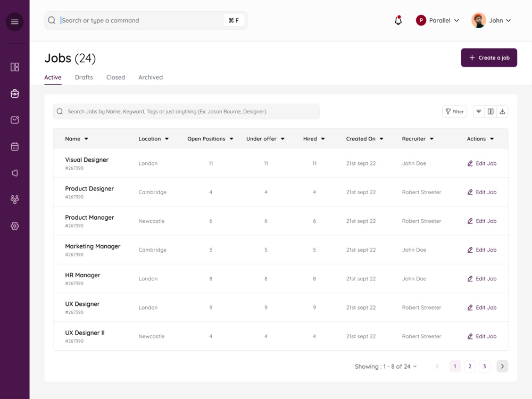Open the settings gear icon in sidebar
The height and width of the screenshot is (399, 532).
[x=14, y=226]
